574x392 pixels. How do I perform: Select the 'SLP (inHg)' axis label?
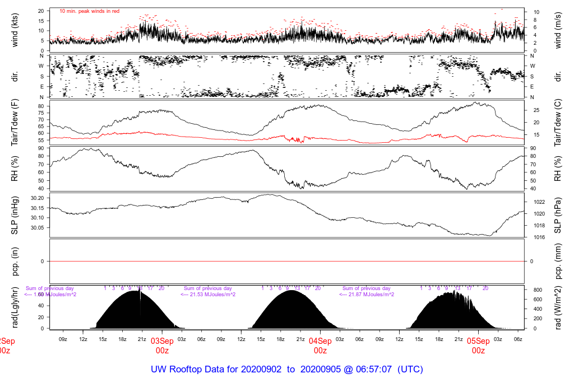(14, 216)
